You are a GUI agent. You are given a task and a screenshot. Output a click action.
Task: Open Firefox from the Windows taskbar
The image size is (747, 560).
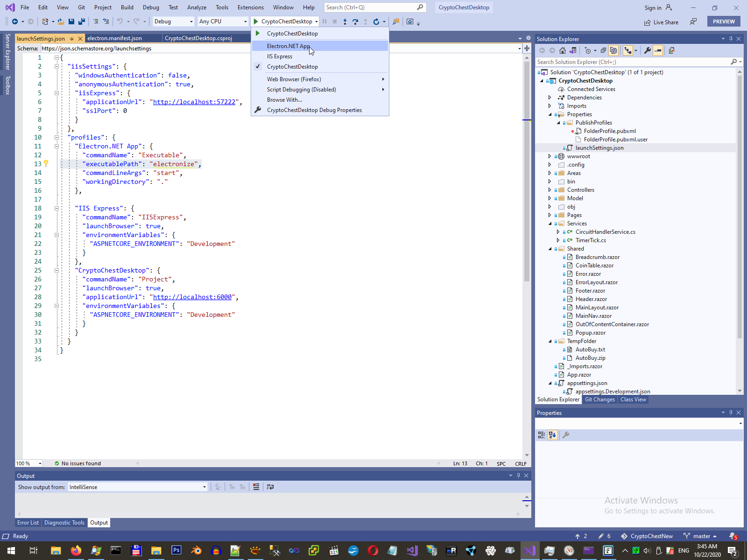(x=76, y=551)
